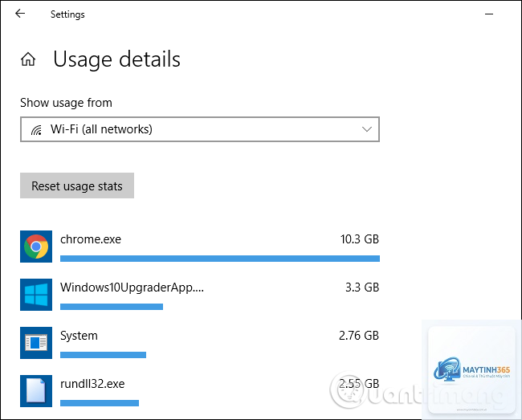The height and width of the screenshot is (420, 522).
Task: Click the chrome.exe usage bar
Action: [x=220, y=259]
